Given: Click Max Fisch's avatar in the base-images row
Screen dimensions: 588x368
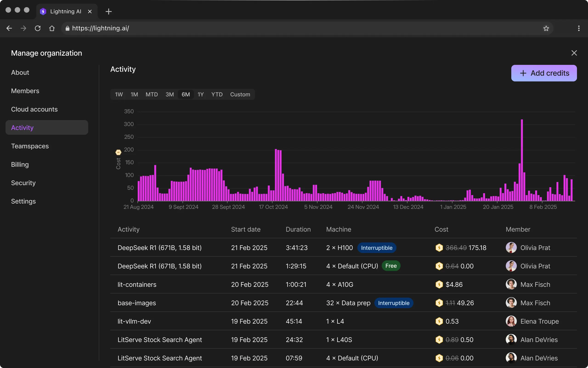Looking at the screenshot, I should (x=511, y=303).
